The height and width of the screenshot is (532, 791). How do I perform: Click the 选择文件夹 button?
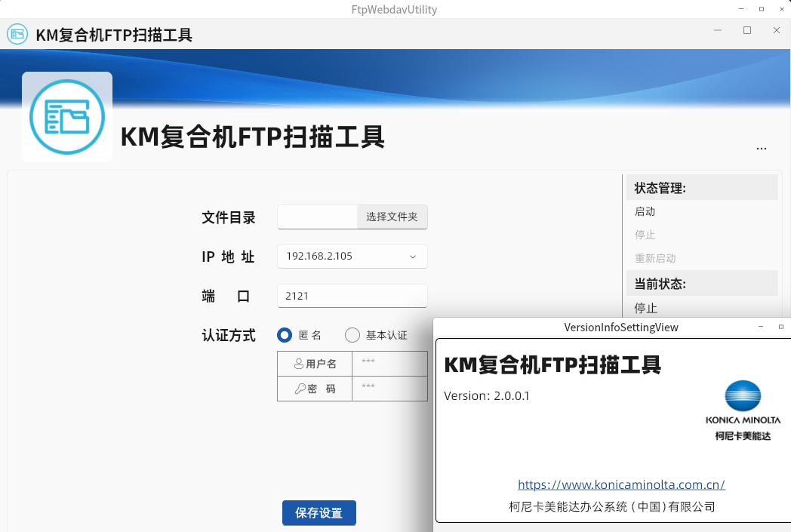(x=392, y=217)
